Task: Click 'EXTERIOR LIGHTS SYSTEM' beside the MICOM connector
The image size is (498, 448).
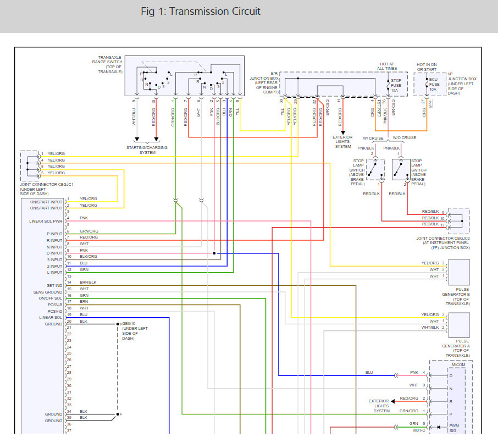Action: [379, 406]
